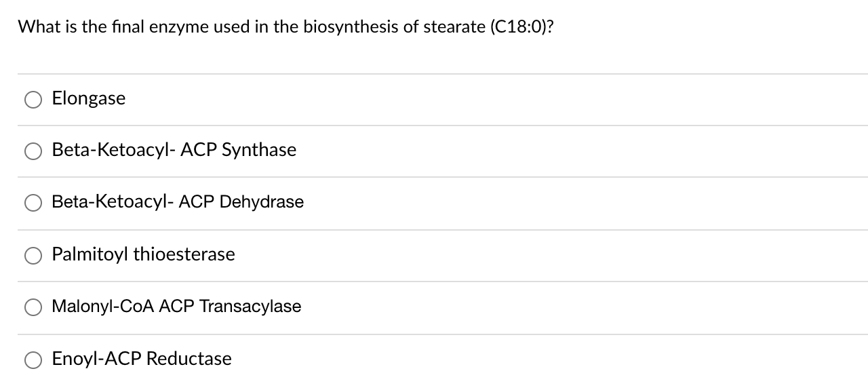Select the Malonyl-CoA ACP Transacylase radio button
Viewport: 868px width, 388px height.
(x=34, y=307)
